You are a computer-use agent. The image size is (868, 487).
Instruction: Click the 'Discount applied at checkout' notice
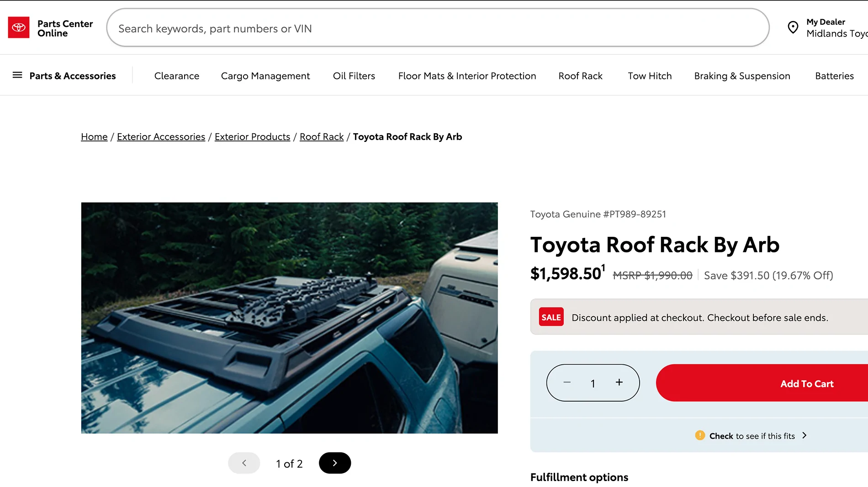point(700,318)
